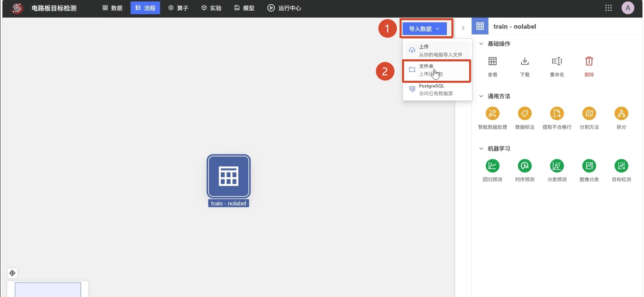Click the 电路板目标检测 project title
Viewport: 644px width, 297px height.
coord(54,8)
